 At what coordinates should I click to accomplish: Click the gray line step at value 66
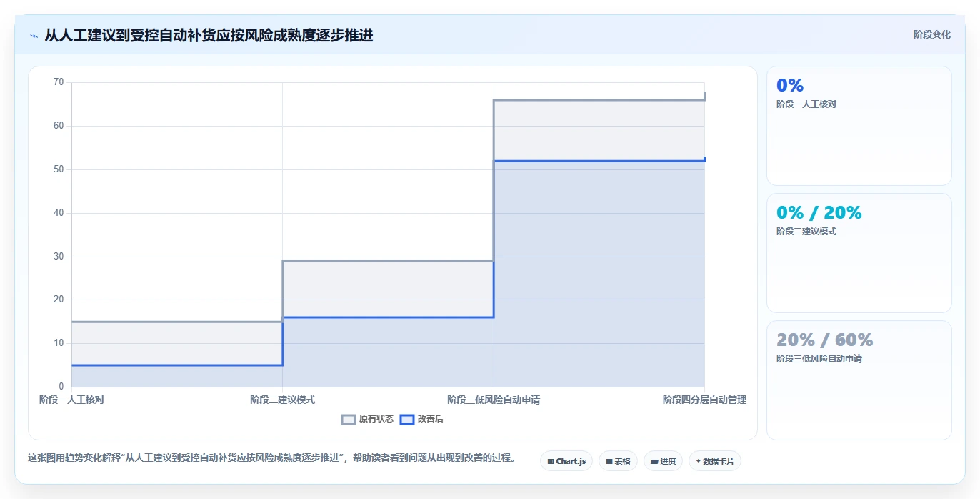click(599, 100)
